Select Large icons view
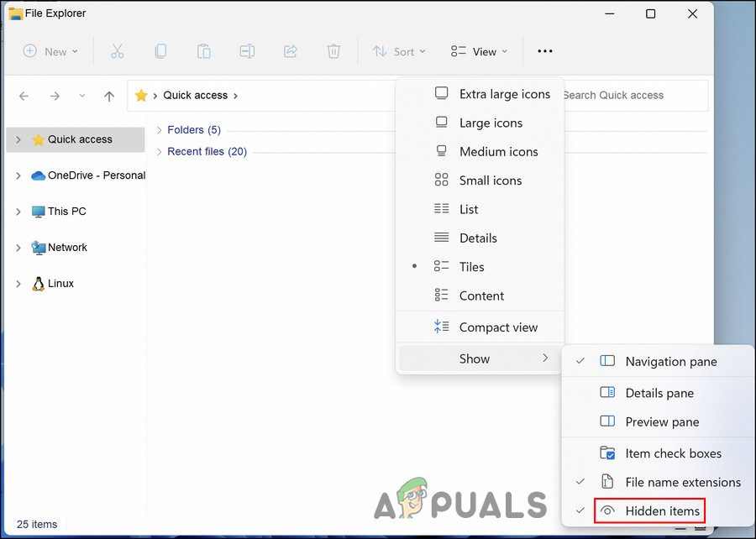756x539 pixels. (x=480, y=123)
